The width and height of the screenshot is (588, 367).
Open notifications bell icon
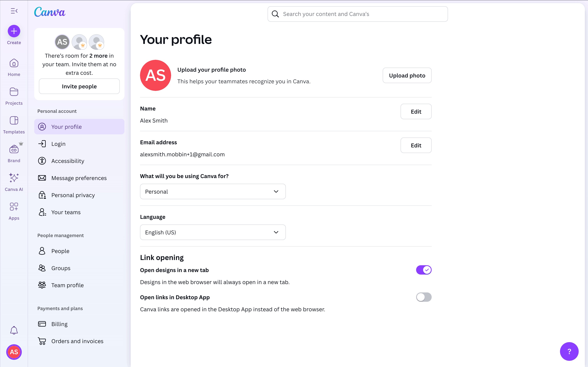[x=14, y=330]
